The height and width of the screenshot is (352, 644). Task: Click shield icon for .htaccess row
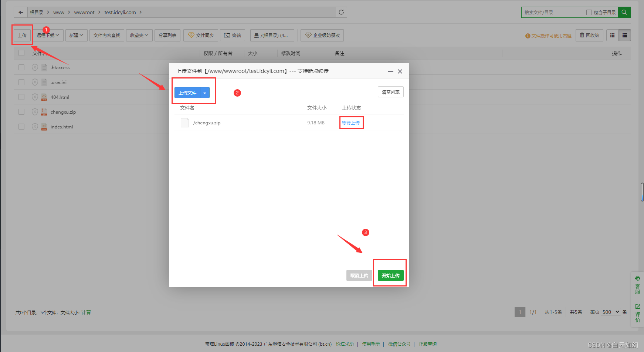point(35,67)
